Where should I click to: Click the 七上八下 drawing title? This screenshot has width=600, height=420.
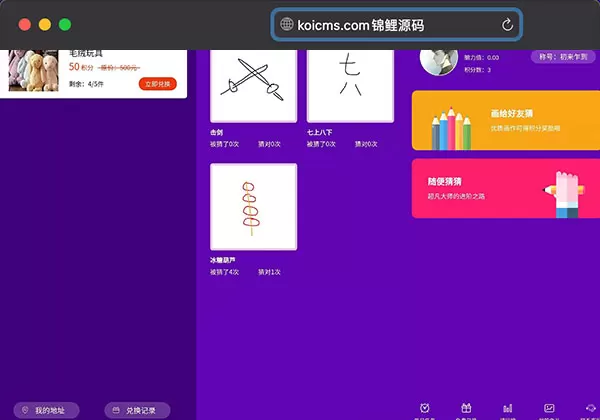(320, 132)
